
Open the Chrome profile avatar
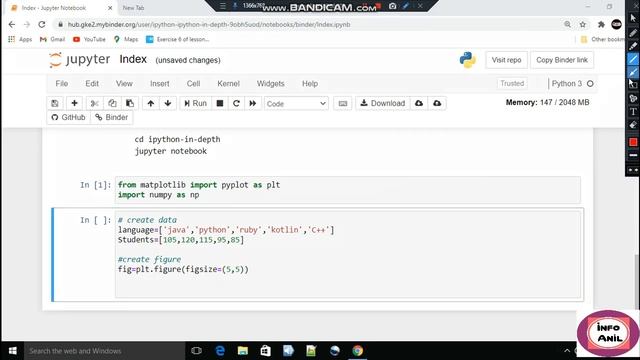coord(616,24)
